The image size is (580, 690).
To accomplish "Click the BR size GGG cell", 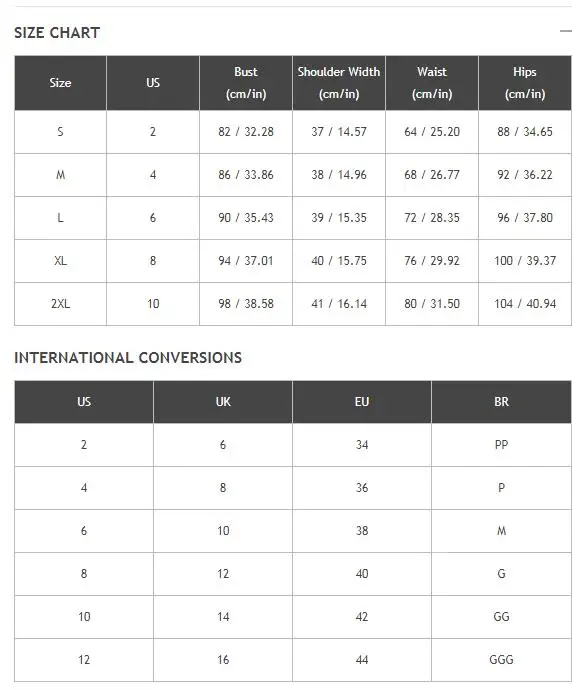I will (501, 660).
